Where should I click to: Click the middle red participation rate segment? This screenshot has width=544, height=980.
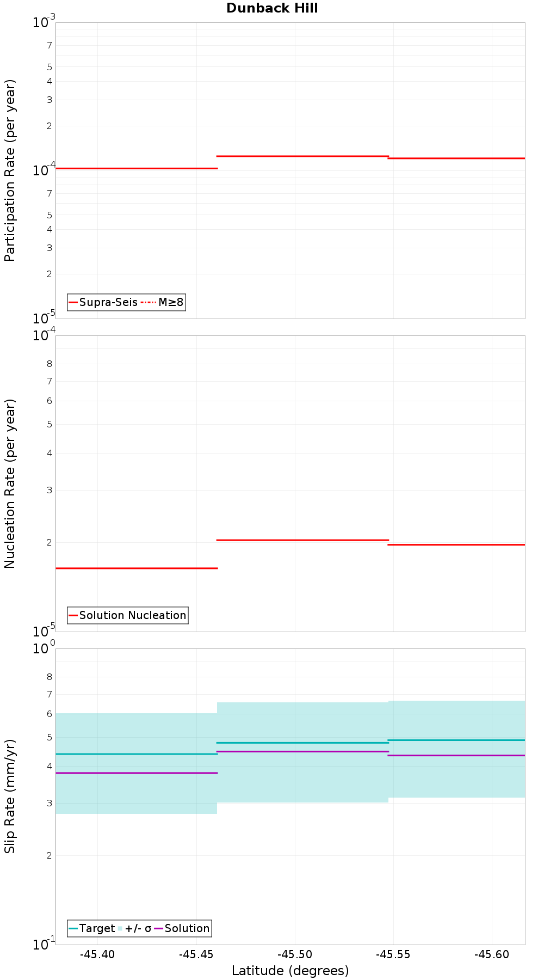(x=302, y=156)
